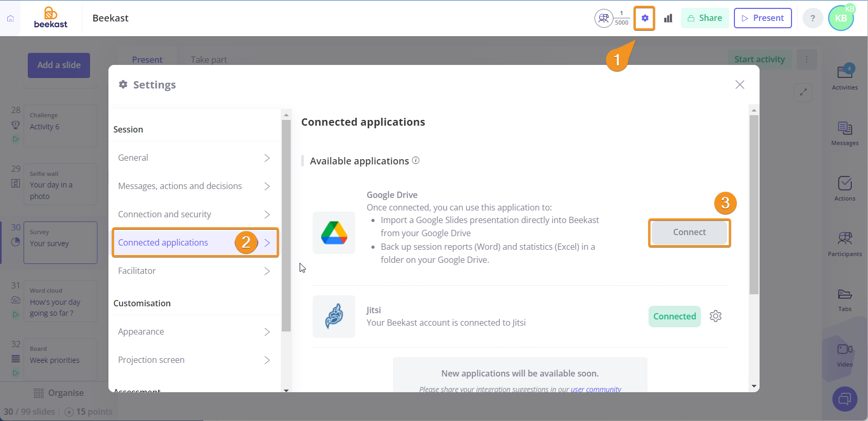This screenshot has height=421, width=868.
Task: Open the chat support bubble
Action: (x=844, y=400)
